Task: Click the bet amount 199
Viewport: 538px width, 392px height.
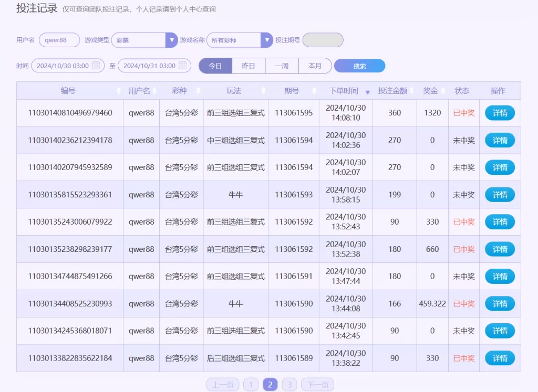Action: coord(395,195)
